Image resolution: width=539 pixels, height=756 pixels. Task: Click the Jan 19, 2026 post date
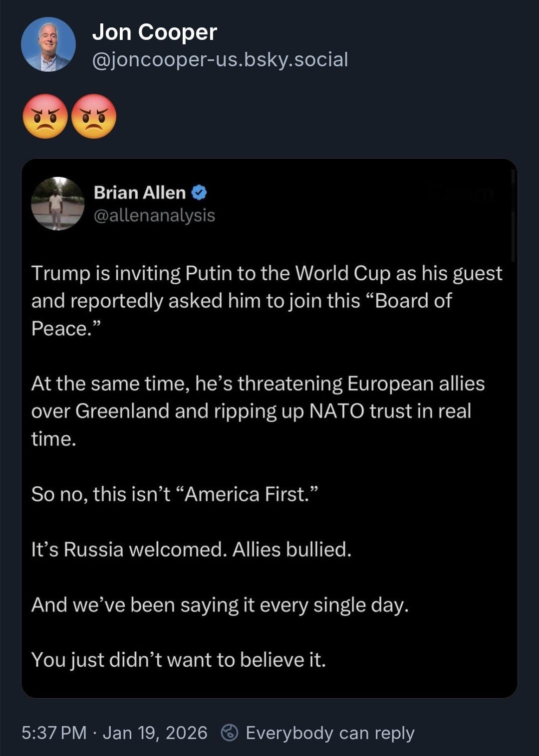click(x=155, y=733)
